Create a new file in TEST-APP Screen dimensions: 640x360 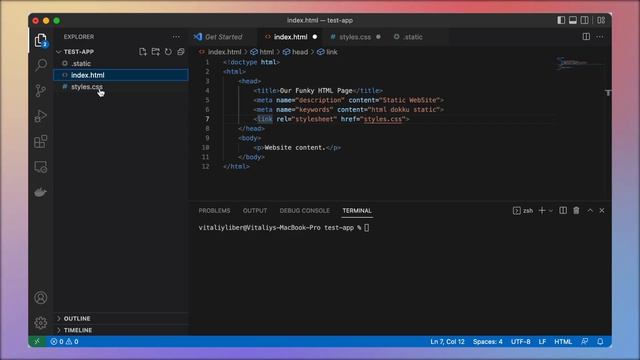(142, 52)
